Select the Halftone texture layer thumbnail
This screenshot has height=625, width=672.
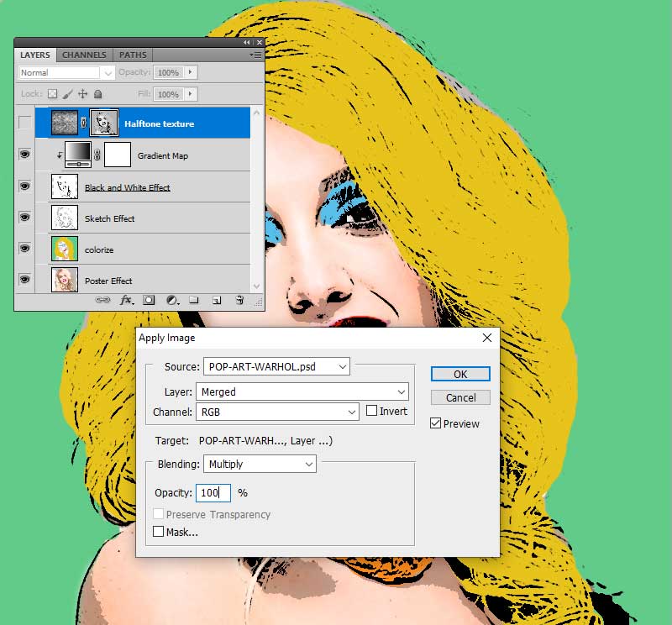65,123
